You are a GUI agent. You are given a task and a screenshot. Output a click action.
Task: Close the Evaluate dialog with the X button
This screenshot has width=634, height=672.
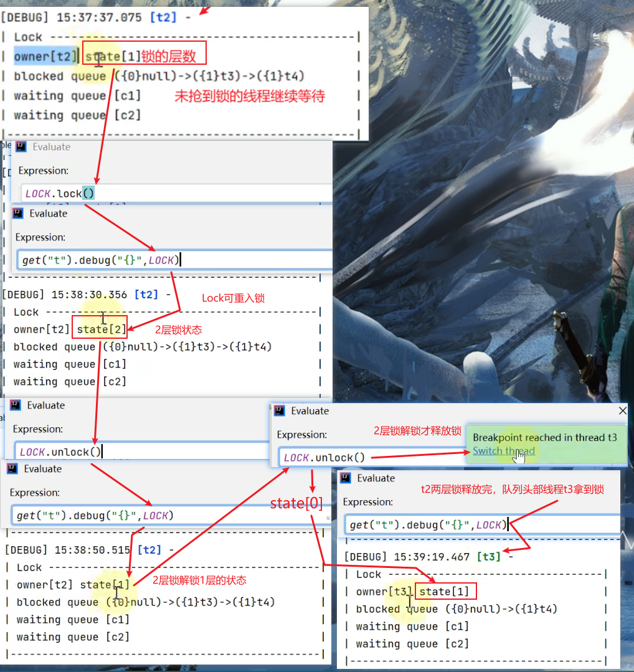pos(622,411)
